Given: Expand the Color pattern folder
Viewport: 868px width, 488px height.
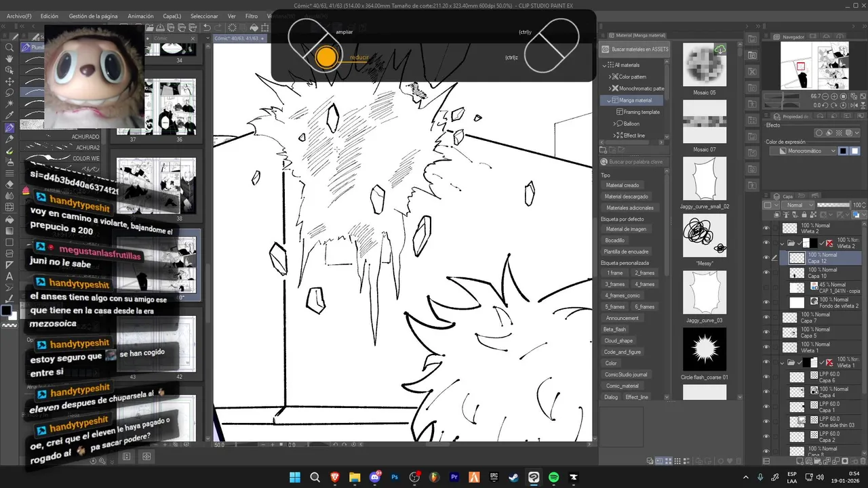Looking at the screenshot, I should pyautogui.click(x=610, y=77).
